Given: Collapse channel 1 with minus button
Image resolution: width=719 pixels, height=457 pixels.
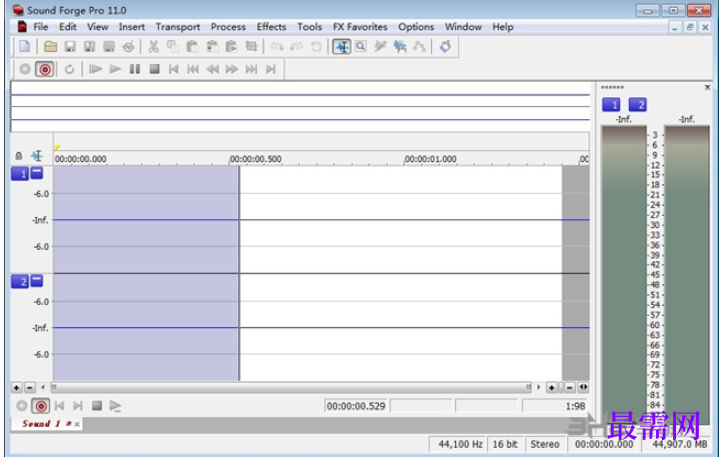Looking at the screenshot, I should 37,173.
